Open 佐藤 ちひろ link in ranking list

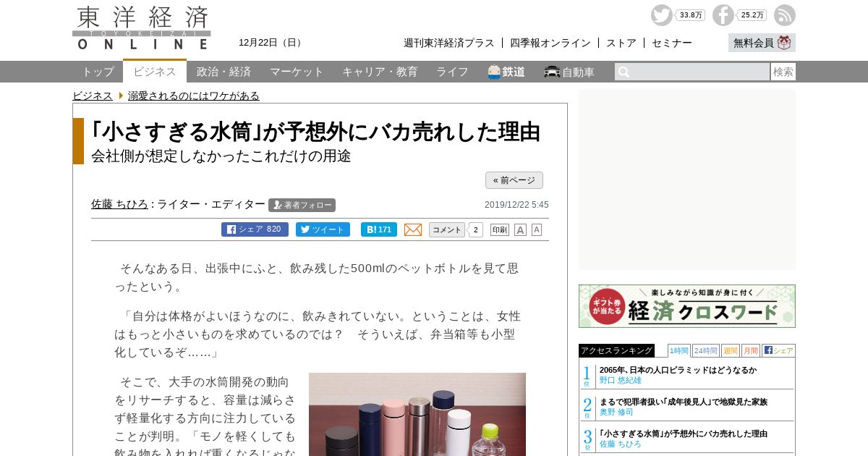621,444
